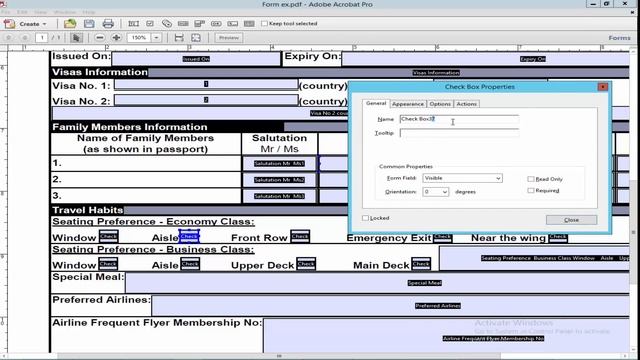Select the Visa No. 2 text field
This screenshot has width=640, height=360.
[x=206, y=100]
